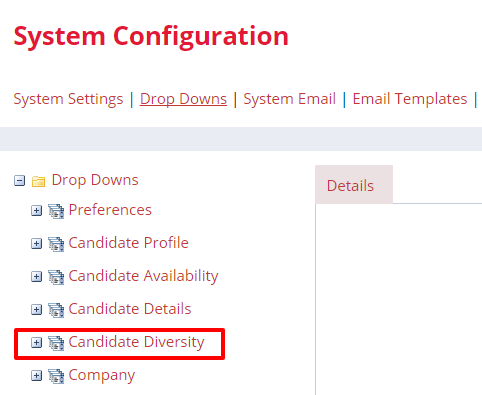482x395 pixels.
Task: Open the Email Templates section
Action: [410, 99]
